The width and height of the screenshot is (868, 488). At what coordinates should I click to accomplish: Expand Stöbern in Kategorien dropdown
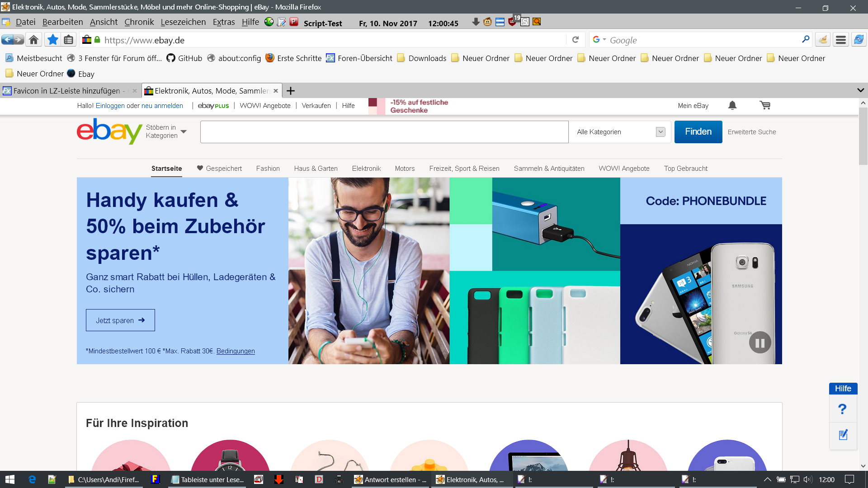166,131
